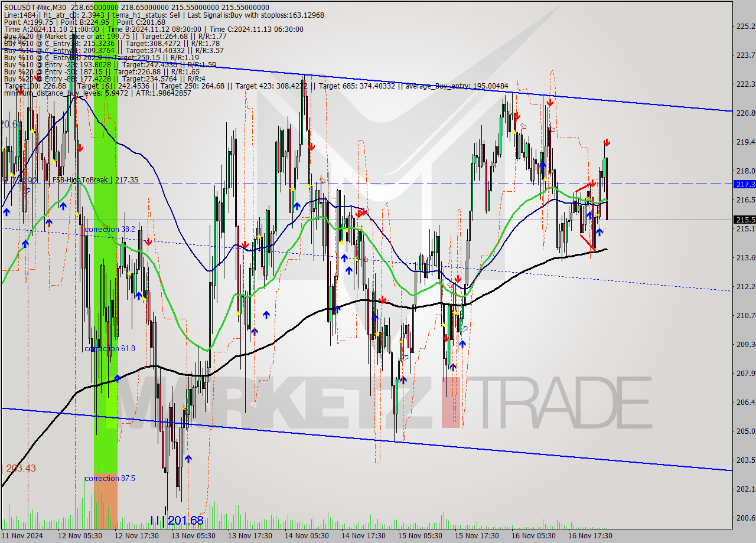Click the '12 Nov 17:30' time axis label
The image size is (756, 543).
(x=136, y=536)
